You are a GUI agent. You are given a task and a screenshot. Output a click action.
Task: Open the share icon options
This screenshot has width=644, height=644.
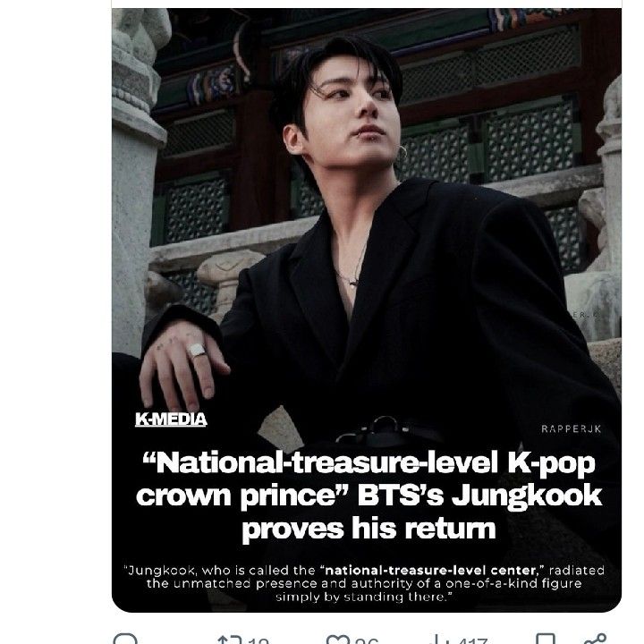click(589, 640)
